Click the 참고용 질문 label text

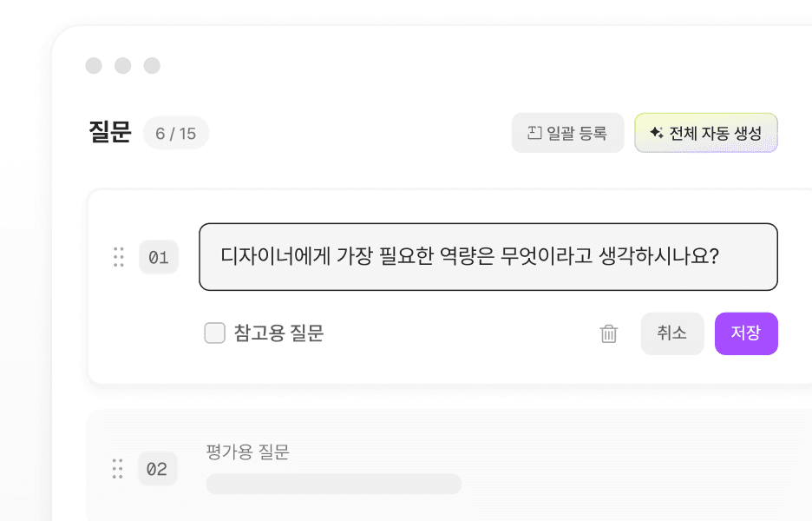pyautogui.click(x=278, y=333)
